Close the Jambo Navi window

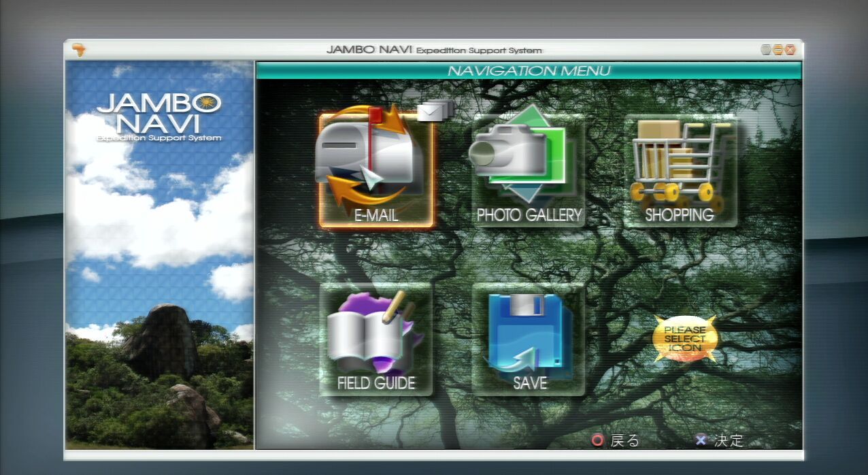click(790, 50)
